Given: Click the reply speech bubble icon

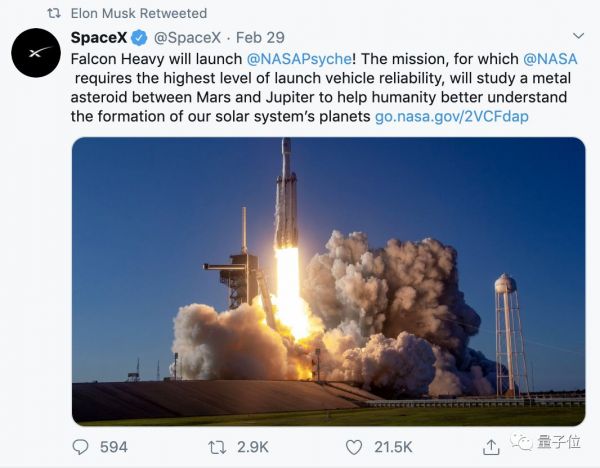Looking at the screenshot, I should pos(81,447).
